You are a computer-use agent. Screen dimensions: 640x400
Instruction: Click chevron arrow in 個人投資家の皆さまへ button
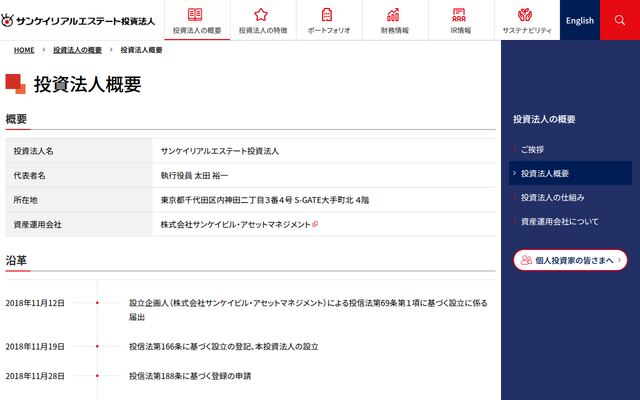point(619,260)
